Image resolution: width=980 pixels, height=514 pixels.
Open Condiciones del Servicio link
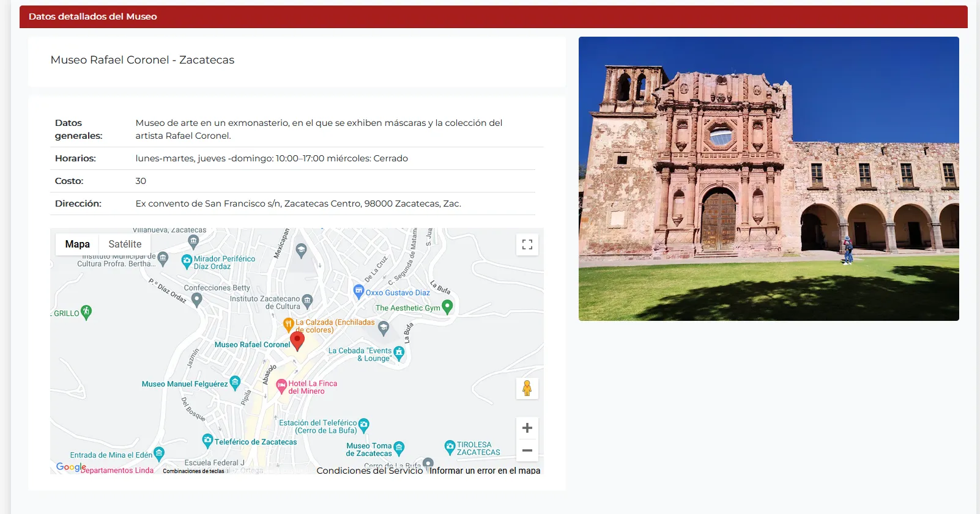[x=369, y=471]
